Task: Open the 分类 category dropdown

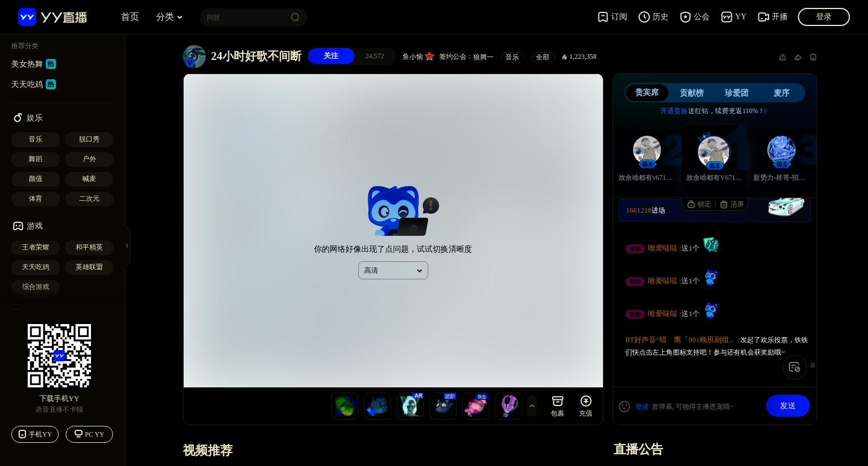Action: click(x=169, y=17)
